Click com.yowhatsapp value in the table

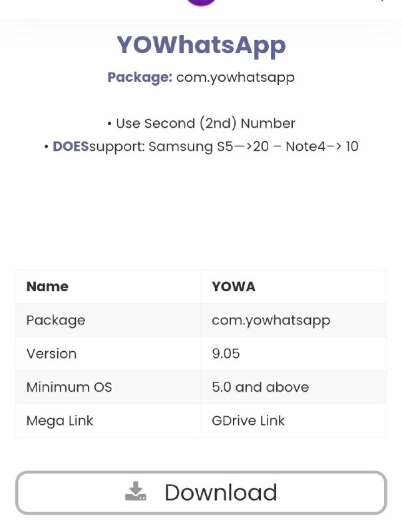coord(271,321)
